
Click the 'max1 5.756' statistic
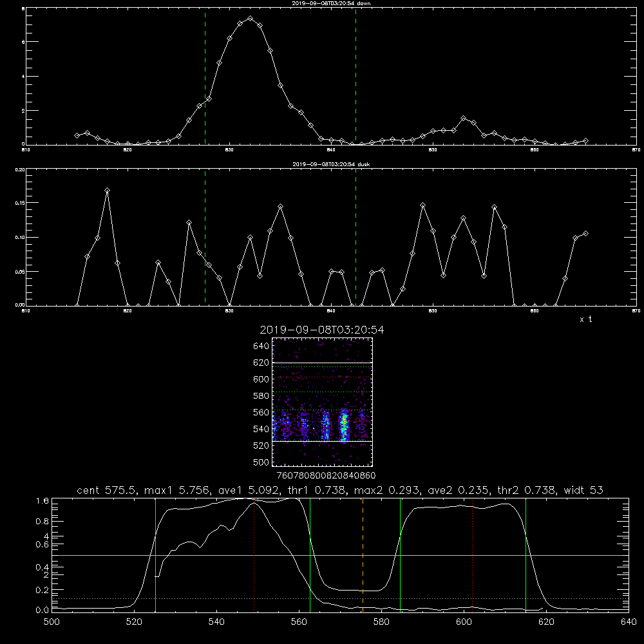pyautogui.click(x=178, y=490)
